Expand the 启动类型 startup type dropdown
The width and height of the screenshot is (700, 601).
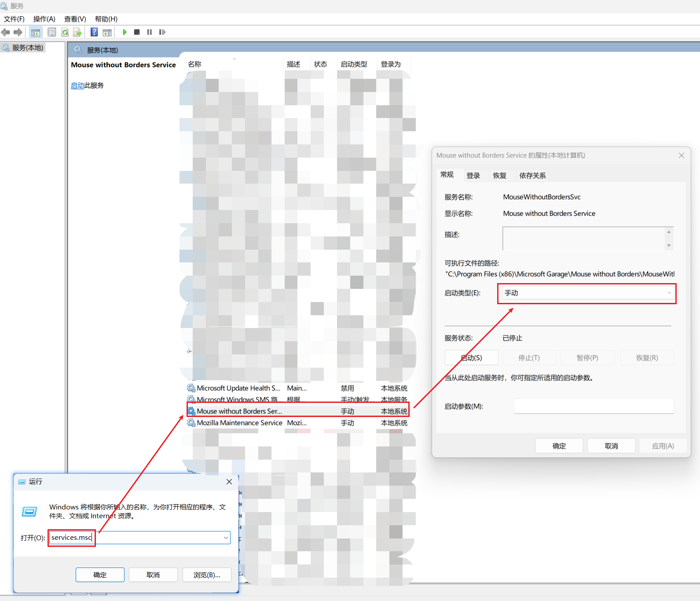669,293
